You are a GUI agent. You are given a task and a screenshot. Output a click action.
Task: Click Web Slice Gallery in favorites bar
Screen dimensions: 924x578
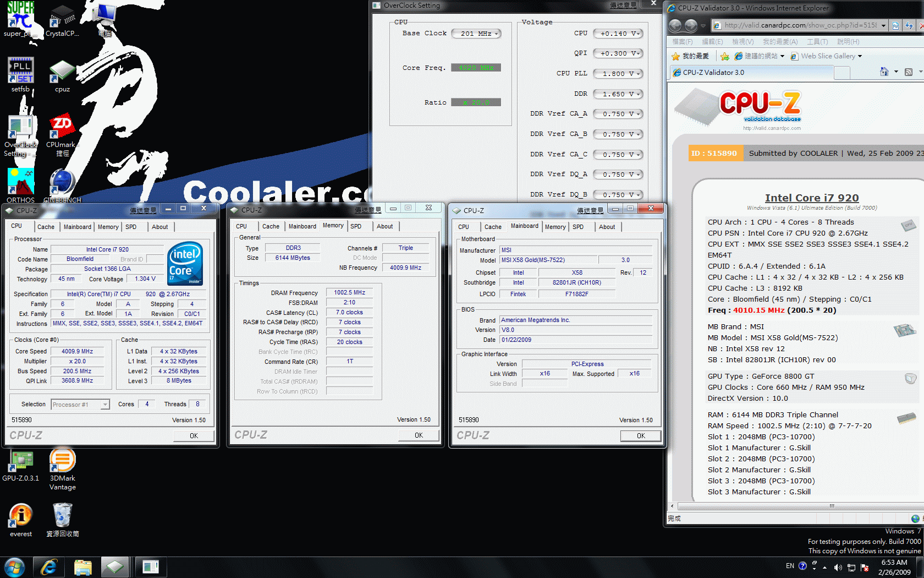(826, 56)
